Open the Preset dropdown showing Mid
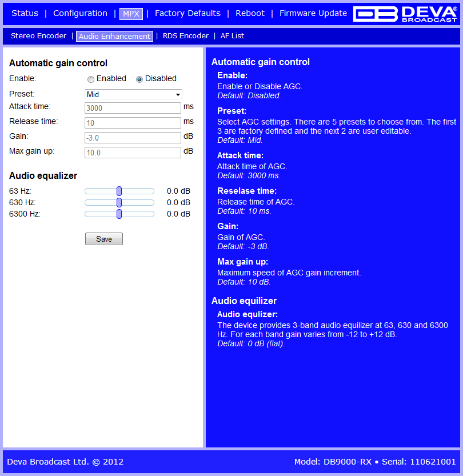 (x=133, y=94)
